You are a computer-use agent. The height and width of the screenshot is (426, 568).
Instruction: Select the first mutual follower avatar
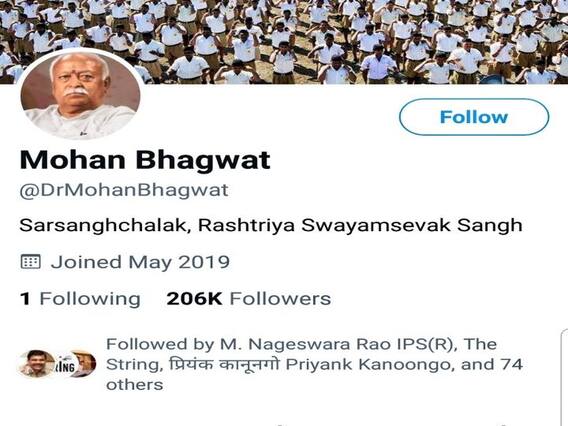click(35, 363)
